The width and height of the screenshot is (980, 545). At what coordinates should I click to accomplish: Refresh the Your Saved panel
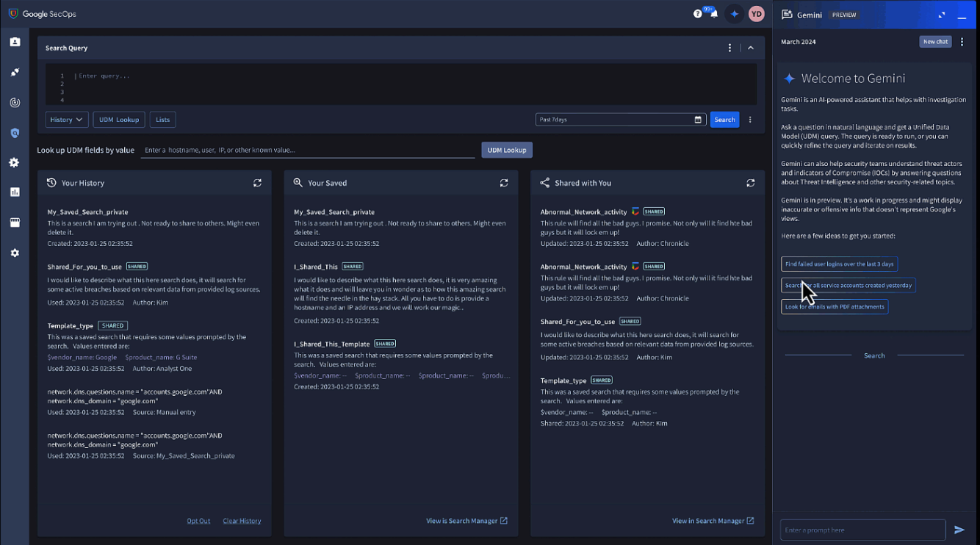pos(504,183)
